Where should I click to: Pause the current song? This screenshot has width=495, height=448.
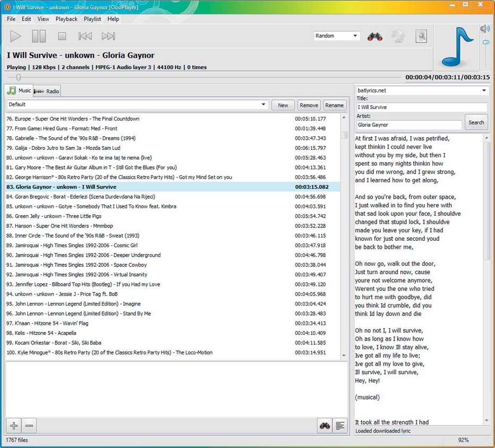(39, 36)
